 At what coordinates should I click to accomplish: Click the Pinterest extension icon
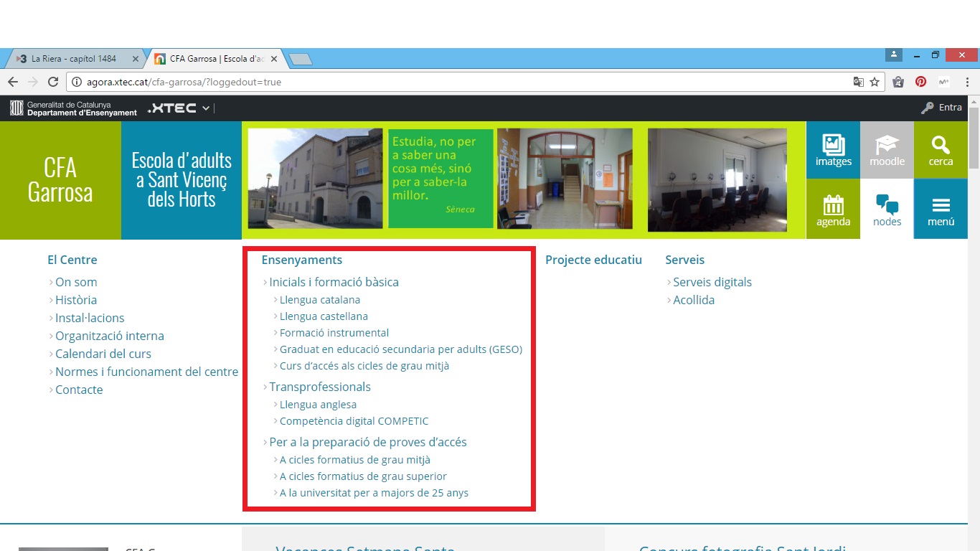coord(920,82)
